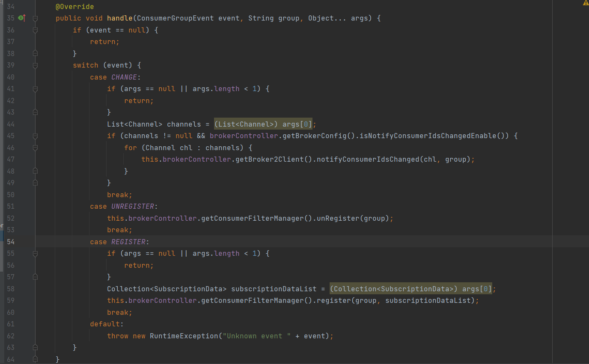Fold the args check under REGISTER case
Viewport: 589px width, 364px height.
(35, 254)
